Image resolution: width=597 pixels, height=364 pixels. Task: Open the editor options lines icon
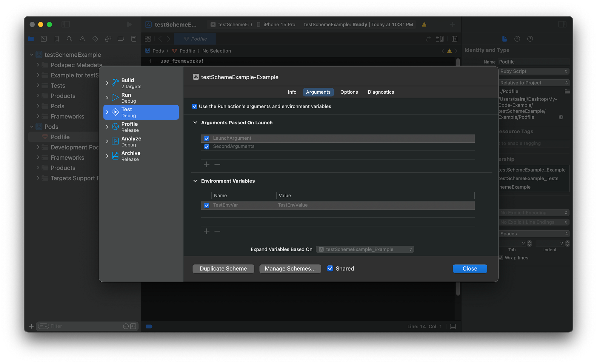[x=439, y=39]
